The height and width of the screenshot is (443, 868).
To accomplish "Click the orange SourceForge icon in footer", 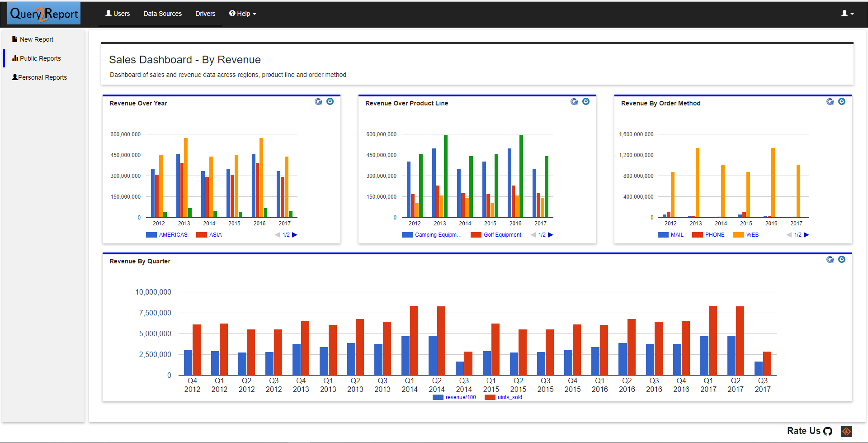I will tap(846, 431).
